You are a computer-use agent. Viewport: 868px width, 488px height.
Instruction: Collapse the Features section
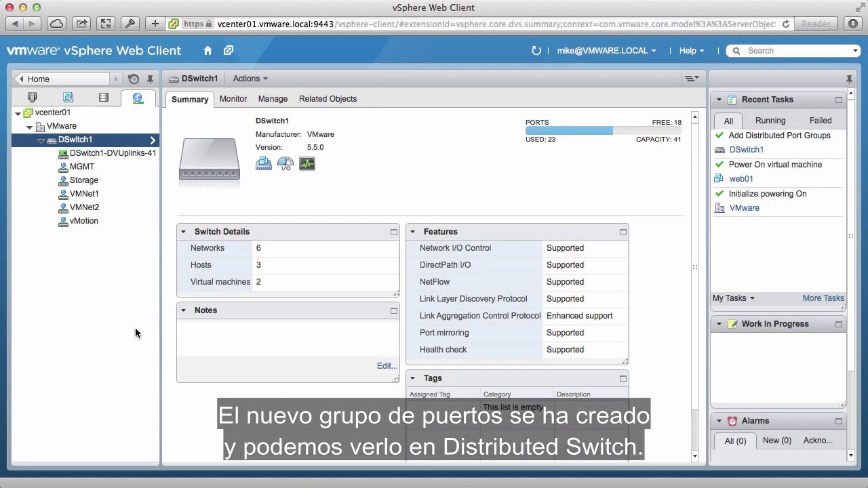point(412,232)
